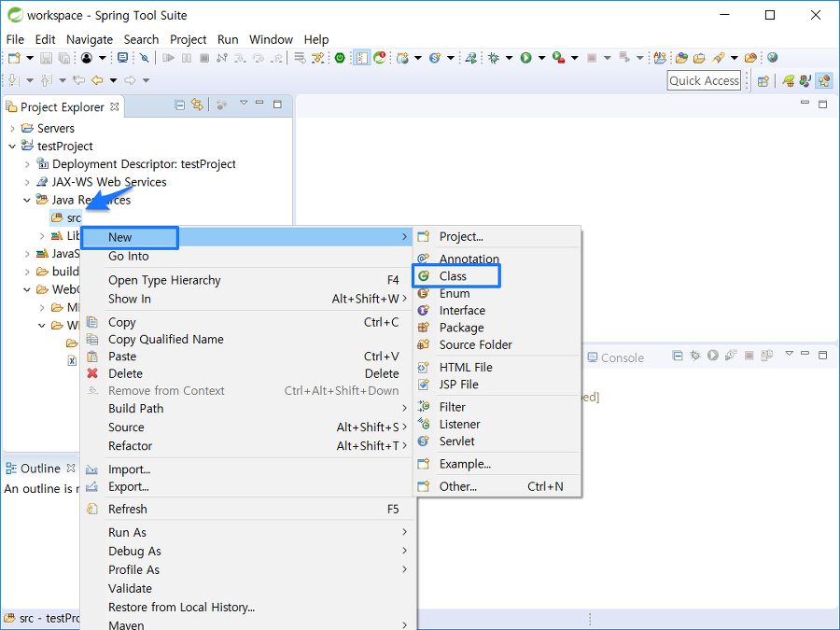Screen dimensions: 840x630
Task: Choose Package from the New submenu
Action: coord(497,328)
